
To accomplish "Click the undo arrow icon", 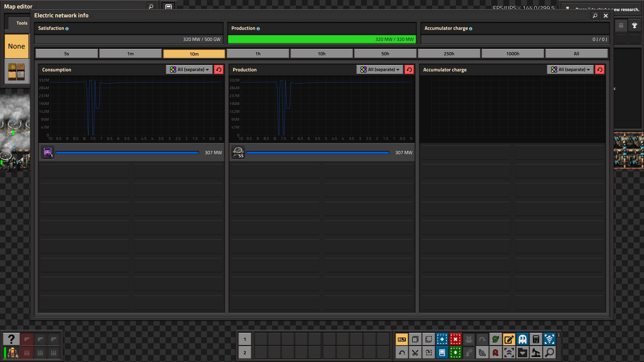I will click(x=402, y=353).
